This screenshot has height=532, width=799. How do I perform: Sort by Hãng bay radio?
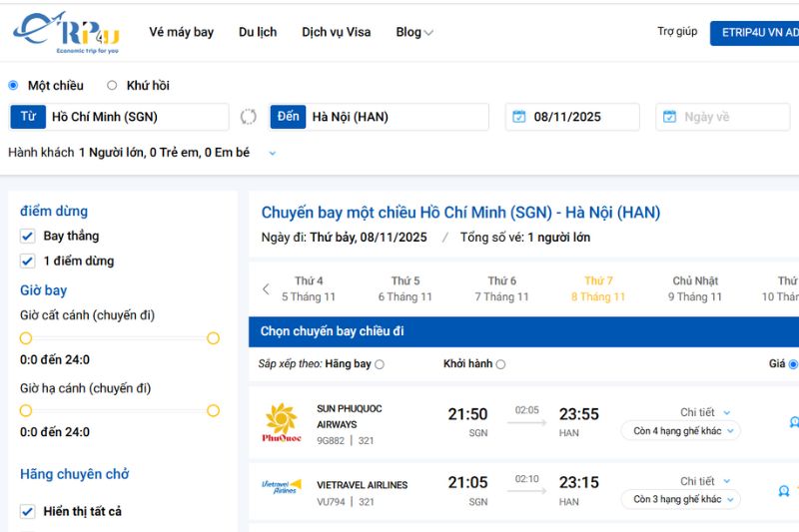pos(380,364)
